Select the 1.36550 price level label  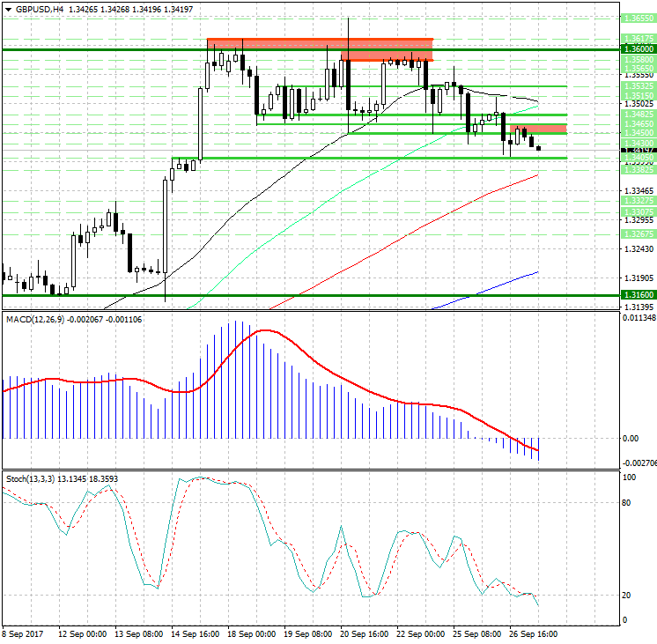637,18
